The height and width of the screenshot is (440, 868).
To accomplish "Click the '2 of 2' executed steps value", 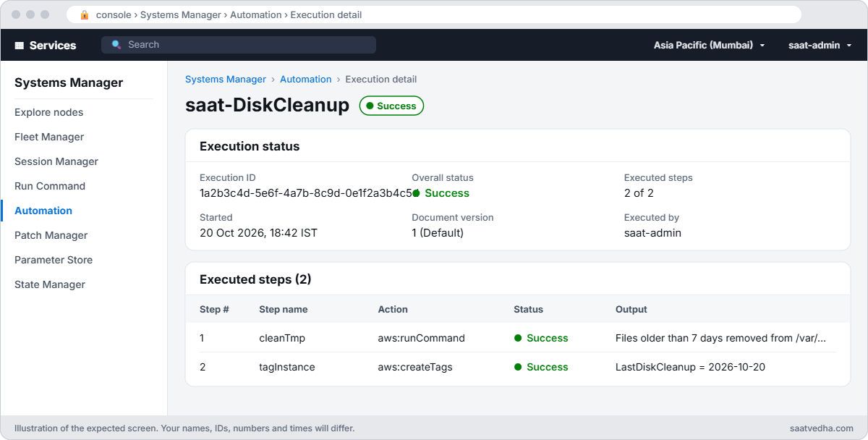I will (639, 193).
